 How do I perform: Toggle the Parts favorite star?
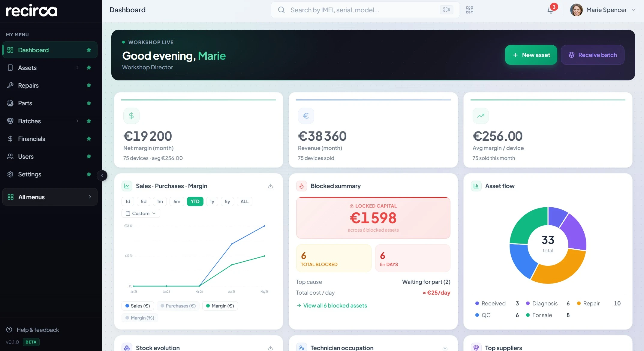pos(89,103)
